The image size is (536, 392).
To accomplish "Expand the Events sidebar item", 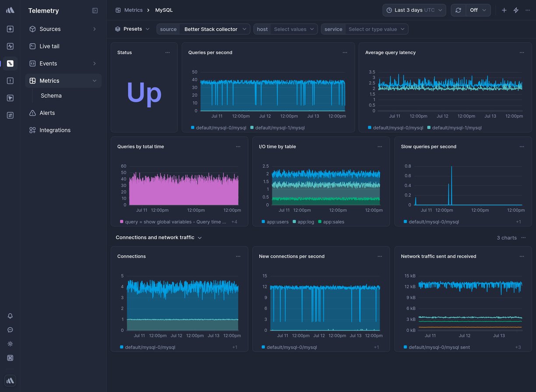I will pos(95,63).
